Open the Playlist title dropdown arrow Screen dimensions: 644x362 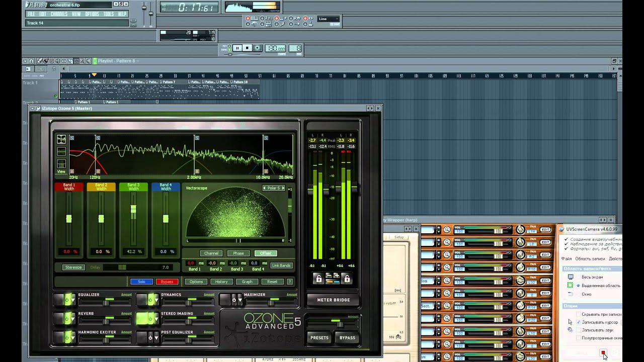point(138,61)
